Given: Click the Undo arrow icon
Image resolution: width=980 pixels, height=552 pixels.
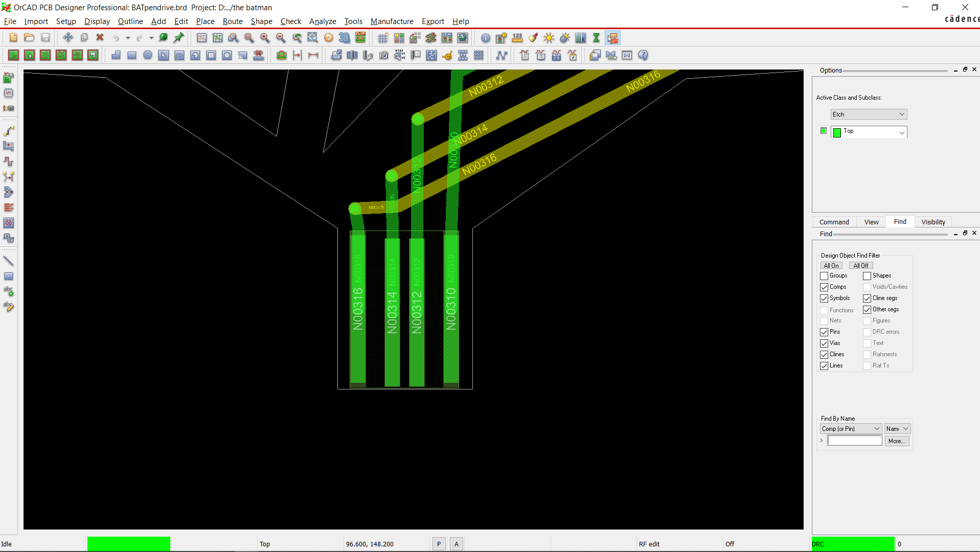Looking at the screenshot, I should tap(116, 38).
